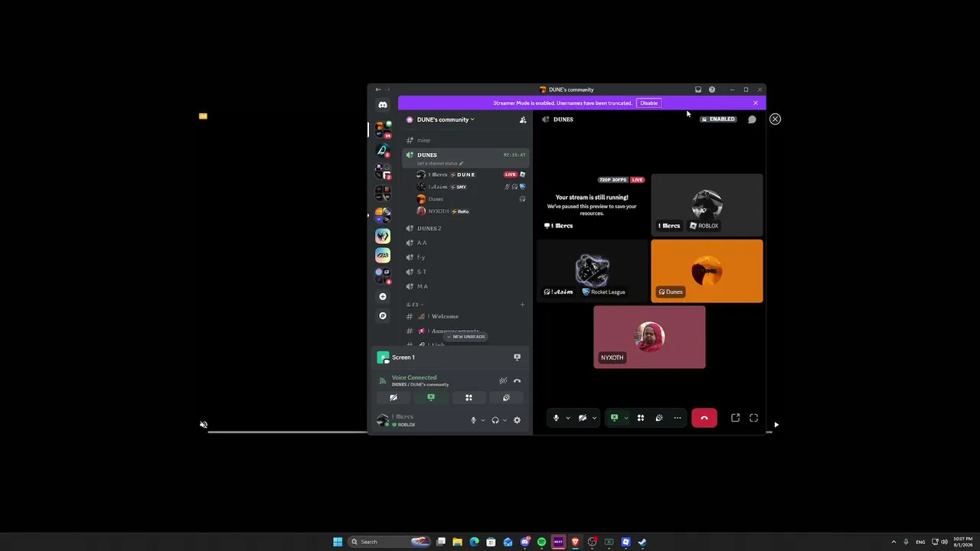
Task: Open screen share options arrow
Action: pyautogui.click(x=626, y=418)
